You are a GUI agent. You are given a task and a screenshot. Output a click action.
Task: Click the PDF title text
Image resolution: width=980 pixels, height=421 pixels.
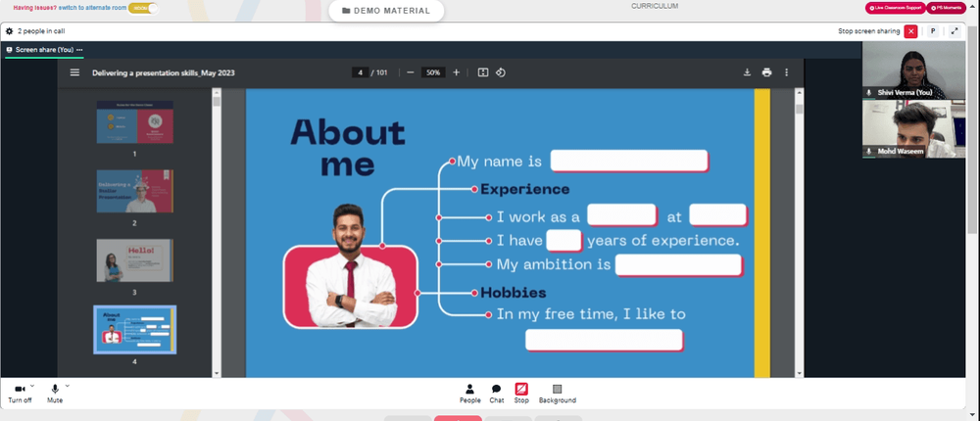[163, 72]
